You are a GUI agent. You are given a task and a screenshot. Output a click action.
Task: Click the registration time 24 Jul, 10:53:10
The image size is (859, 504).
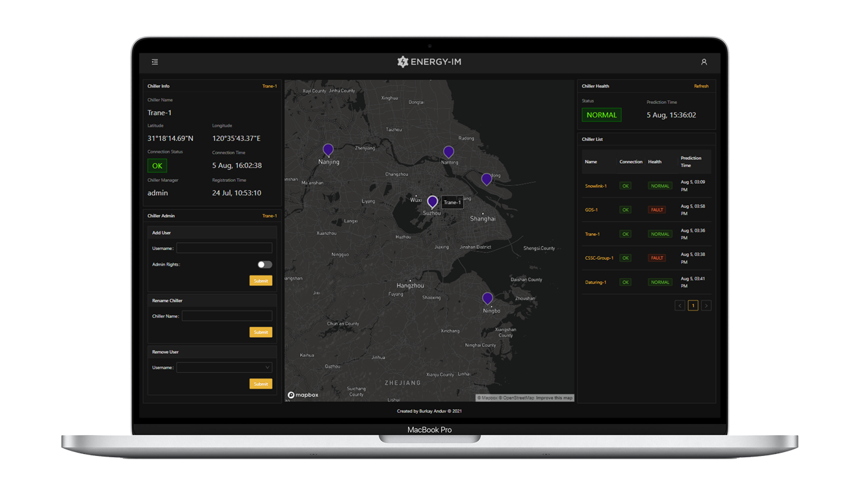[237, 193]
